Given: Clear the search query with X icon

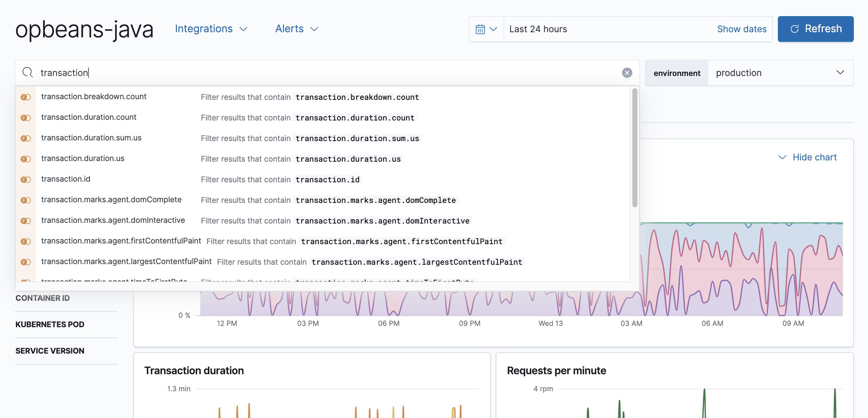Looking at the screenshot, I should (x=627, y=73).
